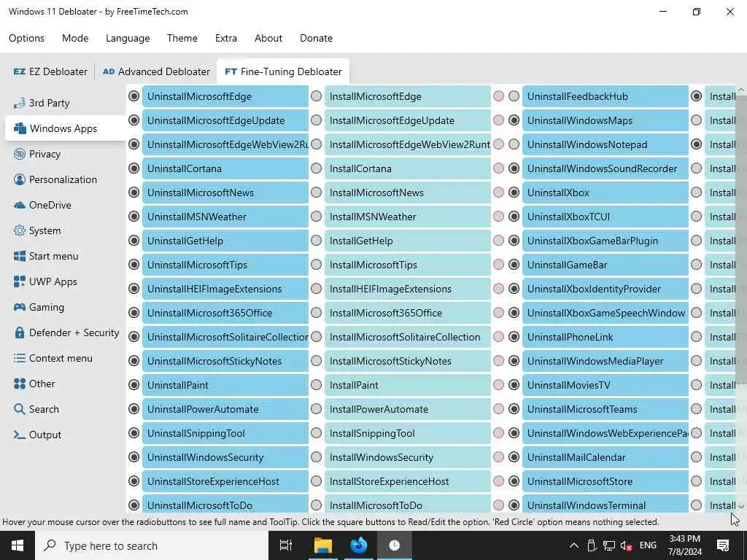Click the Other category icon
This screenshot has width=747, height=560.
20,384
